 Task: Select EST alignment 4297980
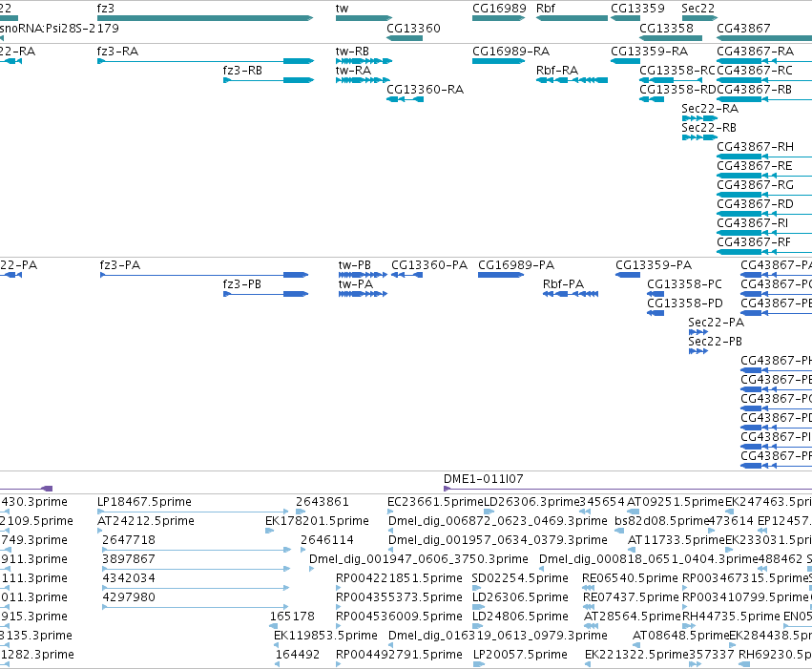coord(196,607)
